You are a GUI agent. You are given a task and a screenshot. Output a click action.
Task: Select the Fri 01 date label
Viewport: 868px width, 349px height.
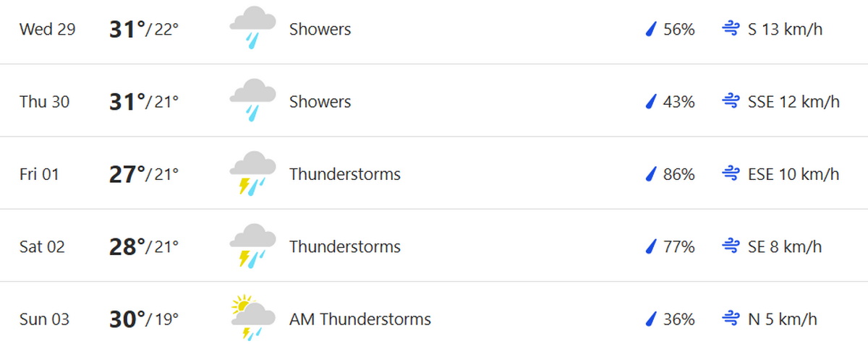[39, 174]
